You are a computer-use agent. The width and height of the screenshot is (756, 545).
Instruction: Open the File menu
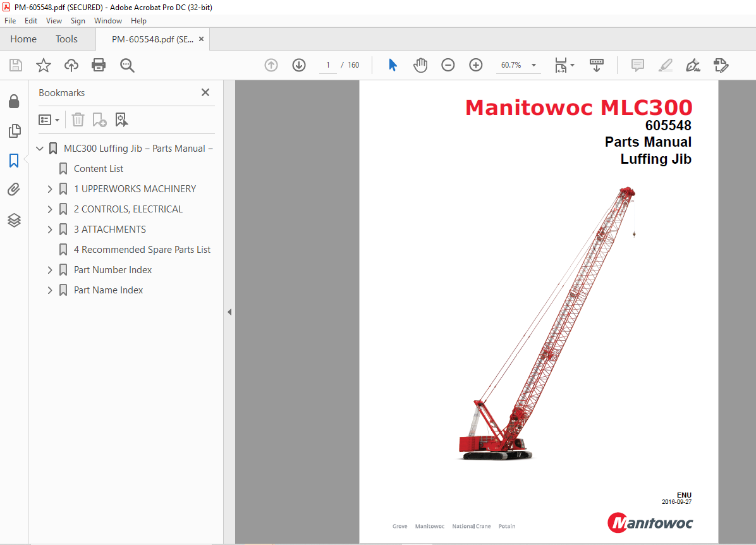point(10,21)
